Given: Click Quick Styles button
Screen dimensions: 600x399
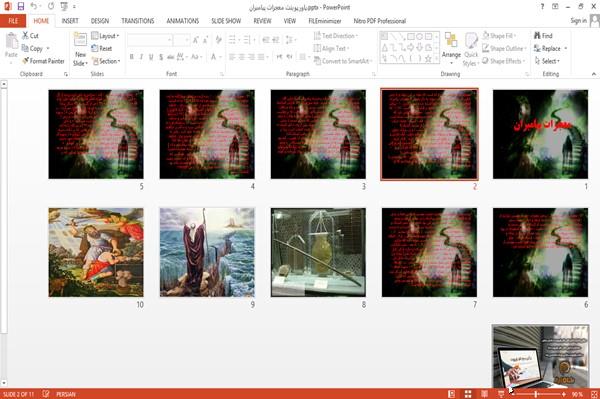Looking at the screenshot, I should click(471, 50).
